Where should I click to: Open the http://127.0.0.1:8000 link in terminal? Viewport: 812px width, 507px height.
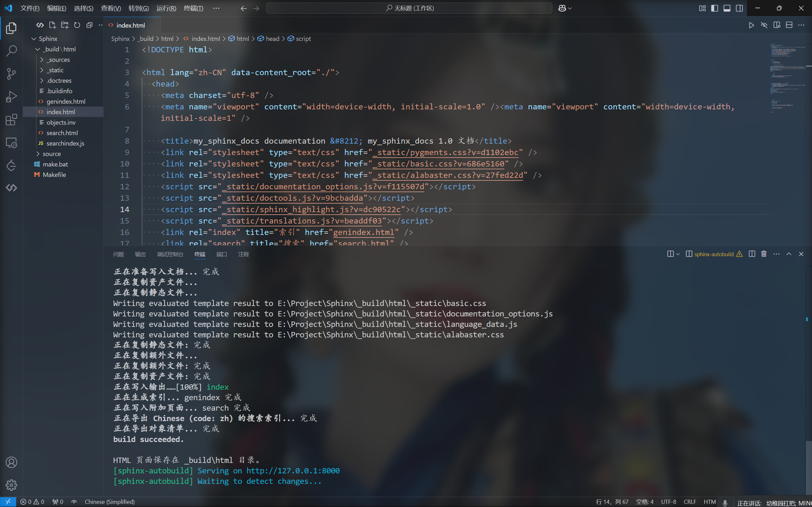click(x=293, y=471)
